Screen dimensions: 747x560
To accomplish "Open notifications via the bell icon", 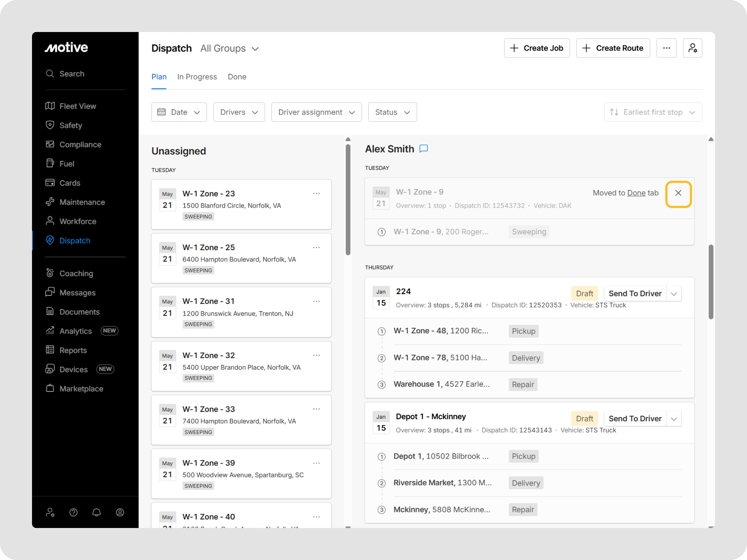I will click(97, 512).
